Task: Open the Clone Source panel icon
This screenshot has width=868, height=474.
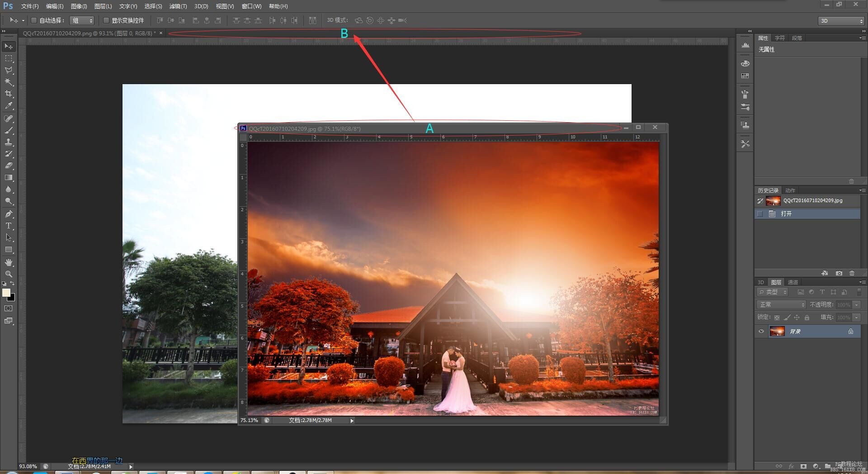Action: pos(745,125)
